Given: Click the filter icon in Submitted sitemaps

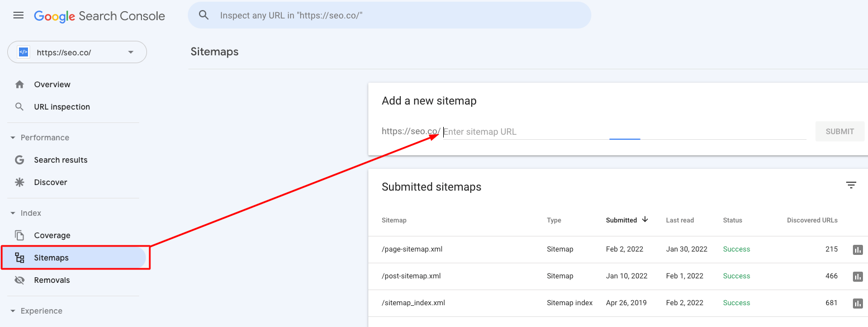Looking at the screenshot, I should pyautogui.click(x=851, y=185).
